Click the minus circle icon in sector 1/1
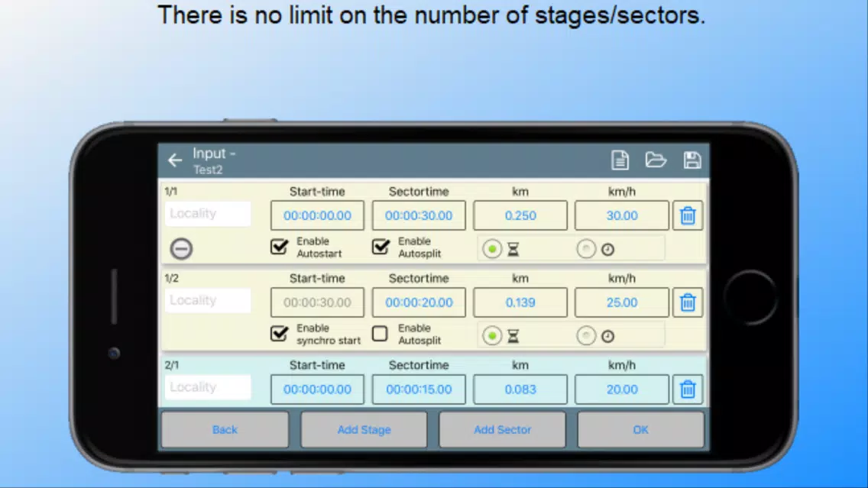This screenshot has height=488, width=868. click(181, 249)
